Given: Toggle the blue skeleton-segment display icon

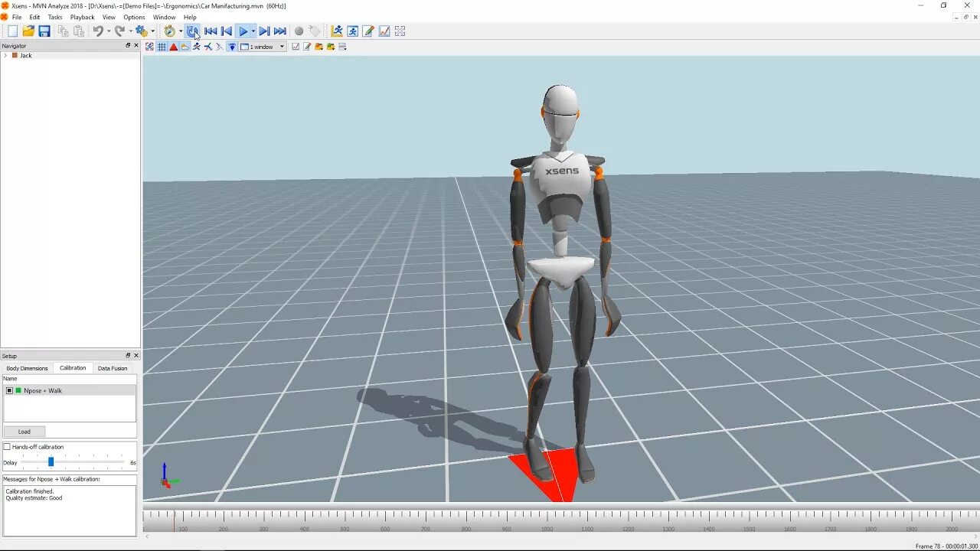Looking at the screenshot, I should (x=208, y=47).
